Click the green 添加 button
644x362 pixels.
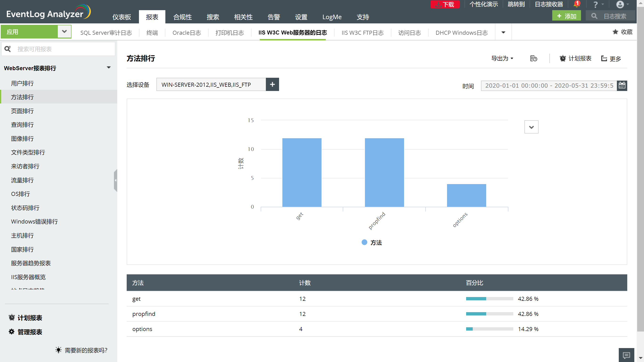[566, 16]
